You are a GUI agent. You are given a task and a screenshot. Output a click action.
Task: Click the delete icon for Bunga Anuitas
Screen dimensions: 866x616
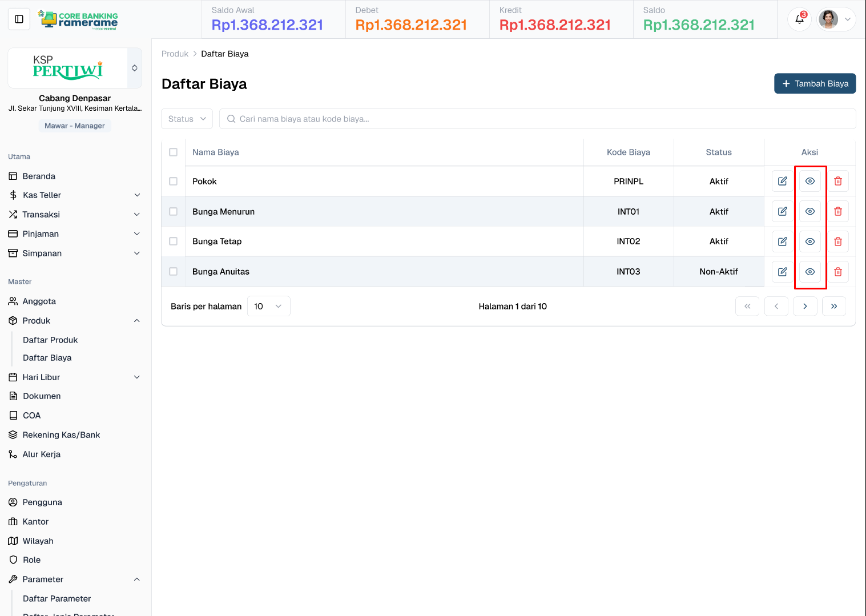pyautogui.click(x=837, y=271)
